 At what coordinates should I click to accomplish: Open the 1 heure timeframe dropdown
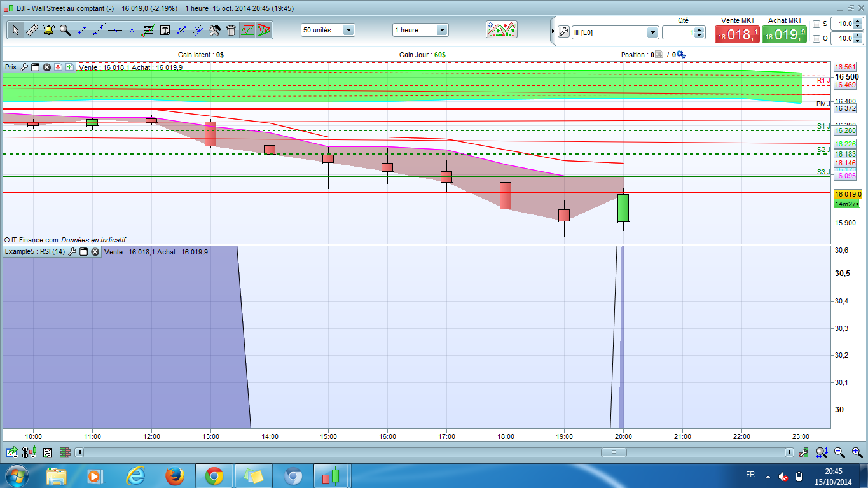coord(420,30)
